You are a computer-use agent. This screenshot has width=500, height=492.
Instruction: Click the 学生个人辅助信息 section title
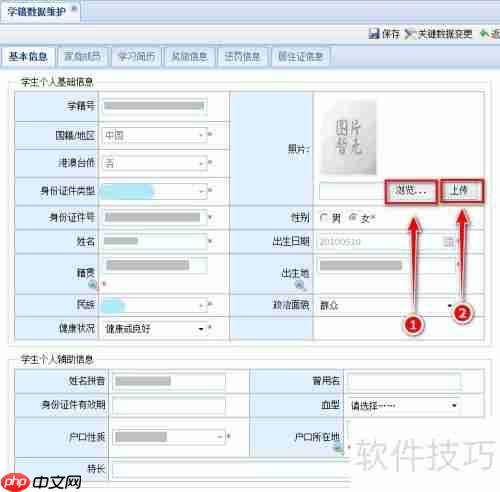pos(57,359)
